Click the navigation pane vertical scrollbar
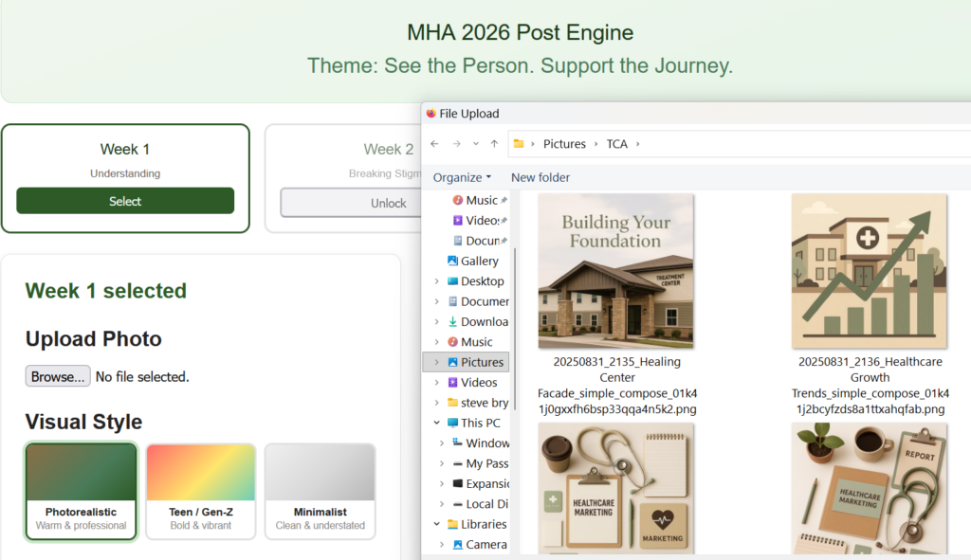 [x=515, y=328]
